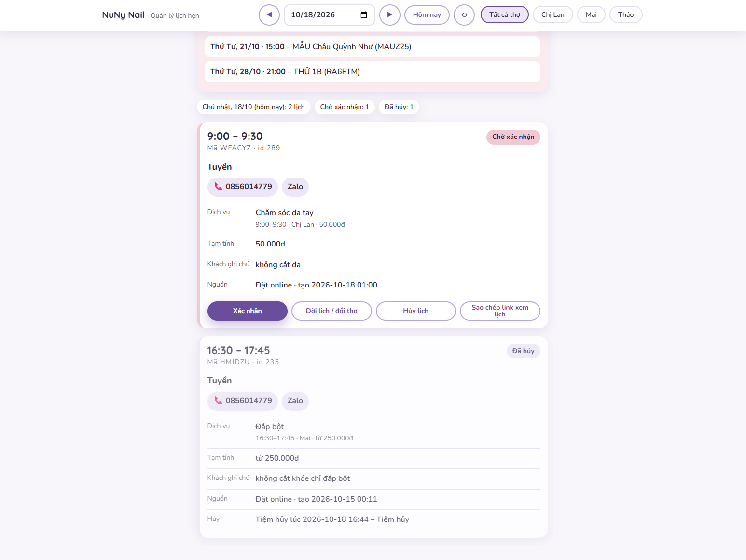Viewport: 746px width, 560px height.
Task: Open the Thứ Tư 28/10 21:00 THỬ 1B row
Action: point(373,72)
